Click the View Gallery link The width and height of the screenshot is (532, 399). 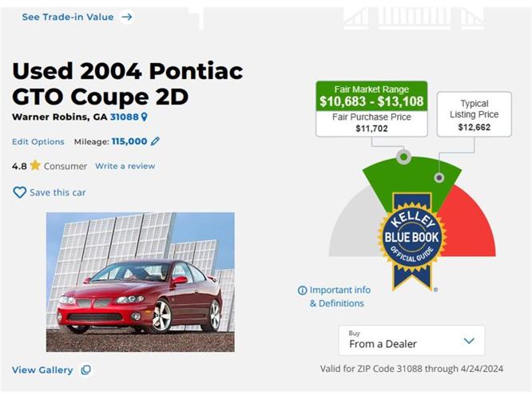tap(42, 370)
